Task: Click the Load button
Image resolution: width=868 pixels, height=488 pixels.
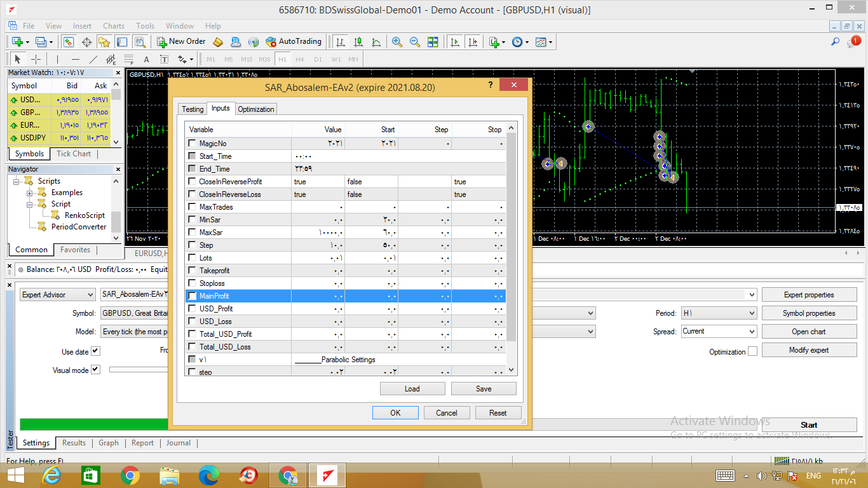Action: [412, 389]
